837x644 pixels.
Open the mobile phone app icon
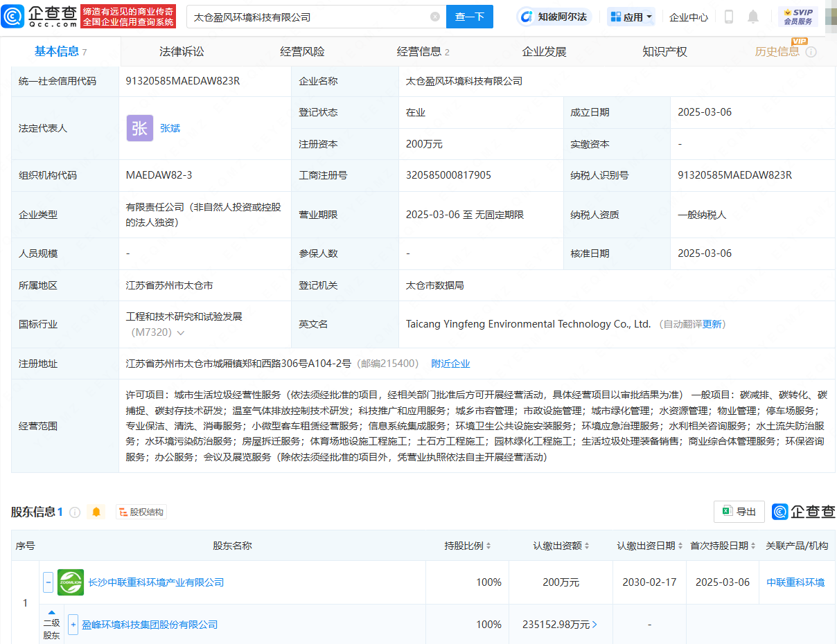(x=729, y=17)
